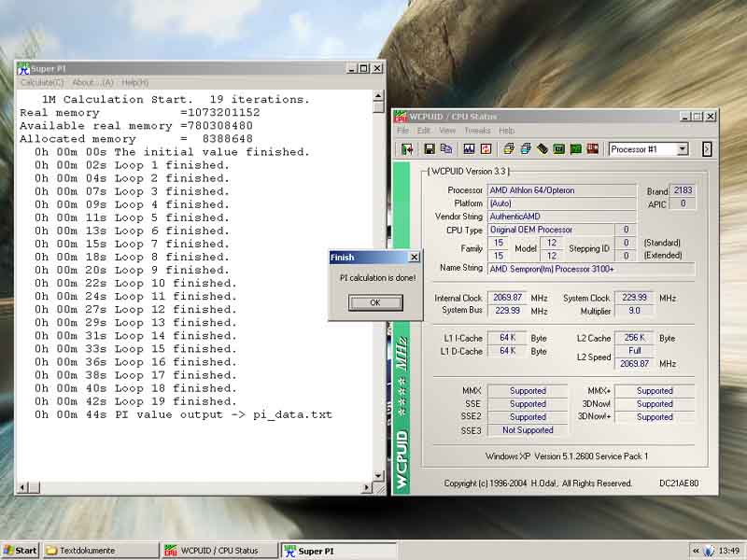The width and height of the screenshot is (747, 560).
Task: Click the 'Real memory =1073201152' line
Action: click(139, 113)
